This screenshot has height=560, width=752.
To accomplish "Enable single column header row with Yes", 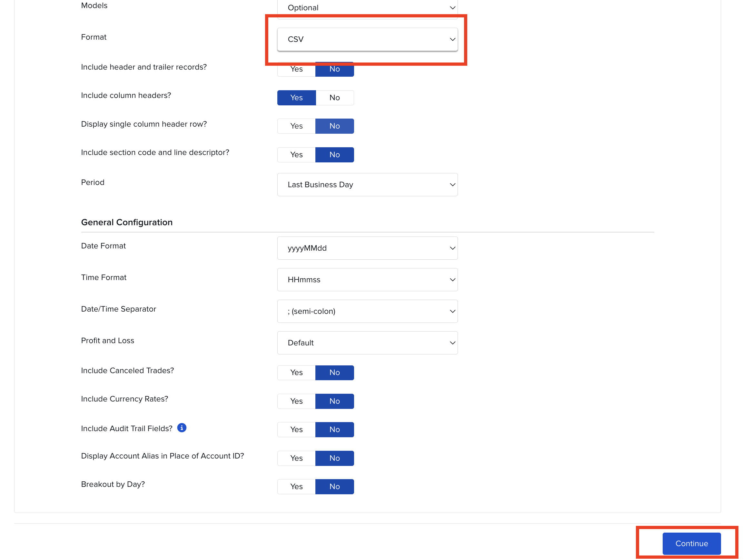I will pos(296,126).
